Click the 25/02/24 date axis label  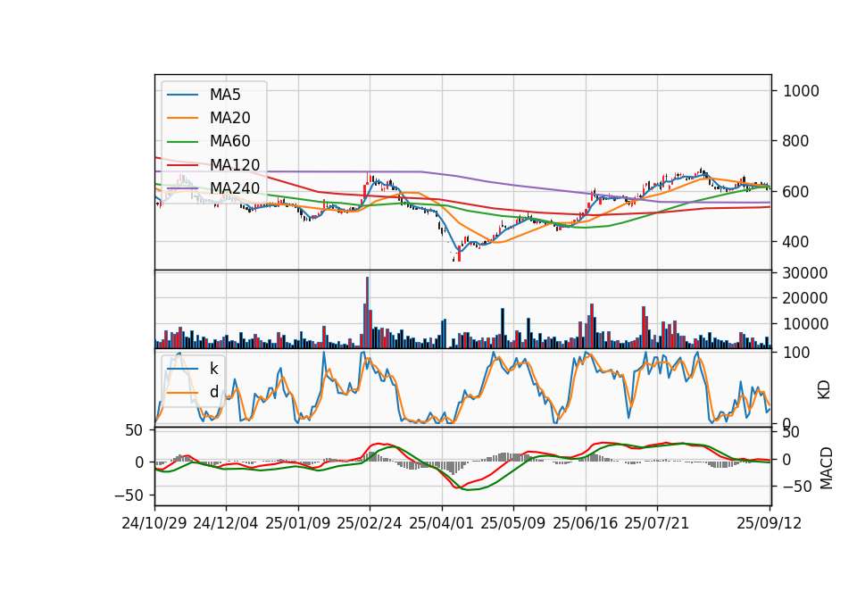[370, 523]
